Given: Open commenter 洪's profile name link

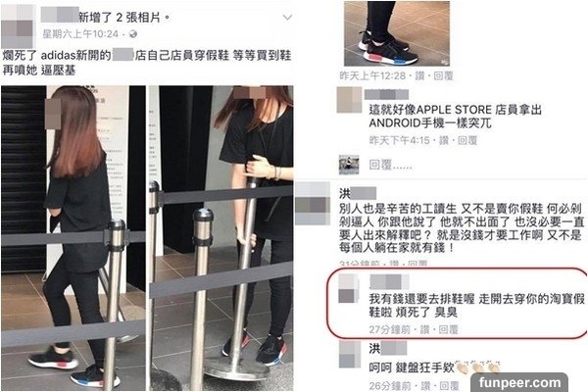Looking at the screenshot, I should point(357,194).
